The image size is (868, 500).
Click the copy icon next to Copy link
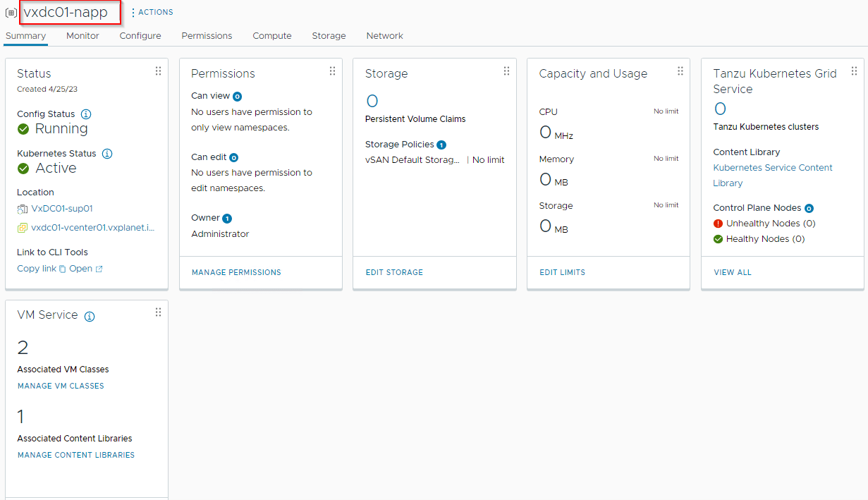(x=63, y=269)
